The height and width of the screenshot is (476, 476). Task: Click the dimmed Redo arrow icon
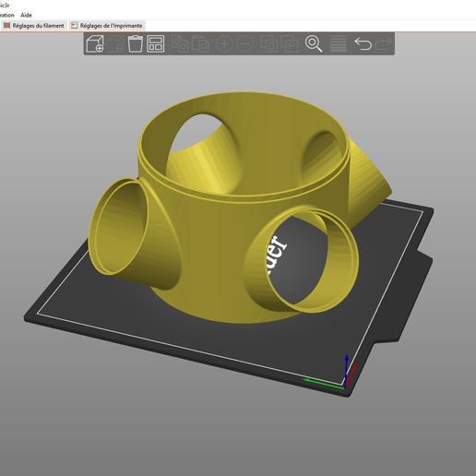click(x=383, y=43)
